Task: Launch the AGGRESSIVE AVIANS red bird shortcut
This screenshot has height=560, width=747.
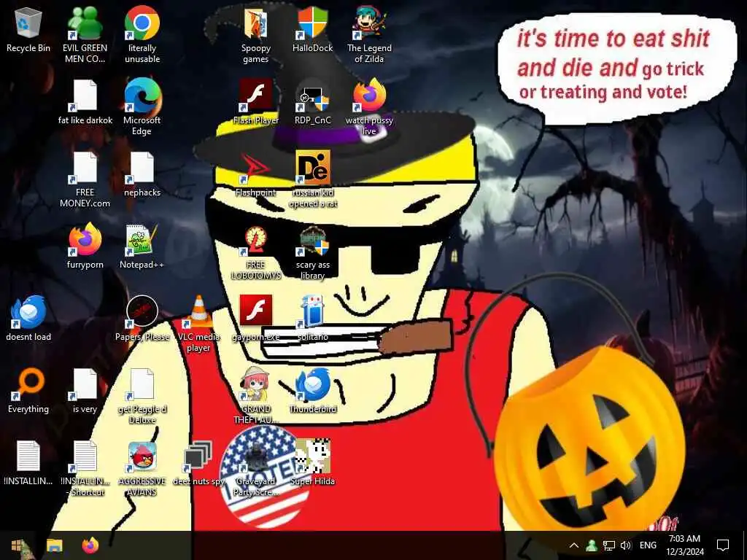Action: tap(142, 469)
